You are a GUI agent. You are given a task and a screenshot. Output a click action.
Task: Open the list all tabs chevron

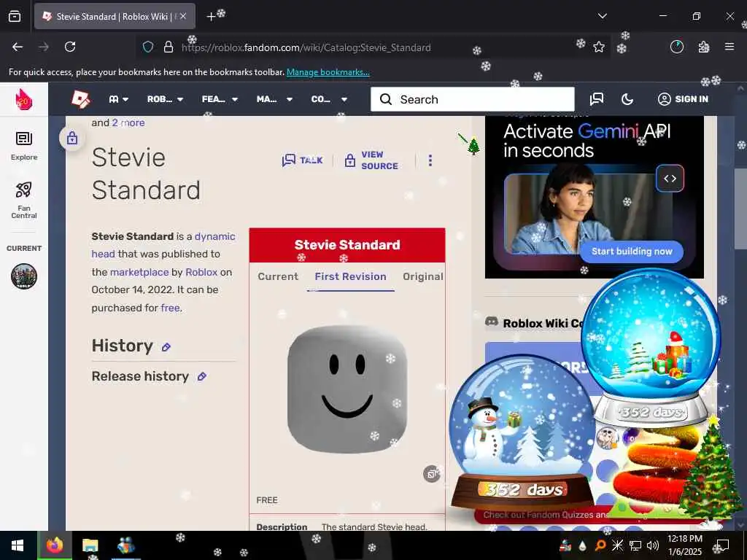pyautogui.click(x=602, y=16)
